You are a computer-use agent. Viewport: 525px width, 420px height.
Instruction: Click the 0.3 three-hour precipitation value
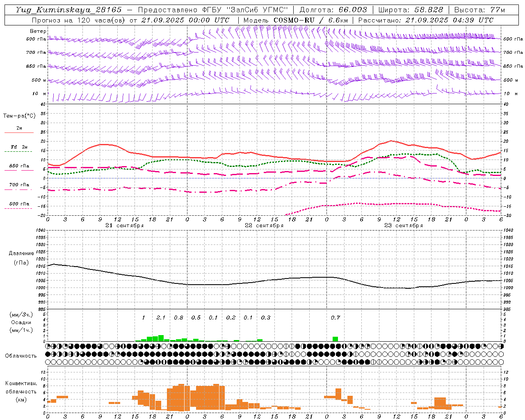266,317
